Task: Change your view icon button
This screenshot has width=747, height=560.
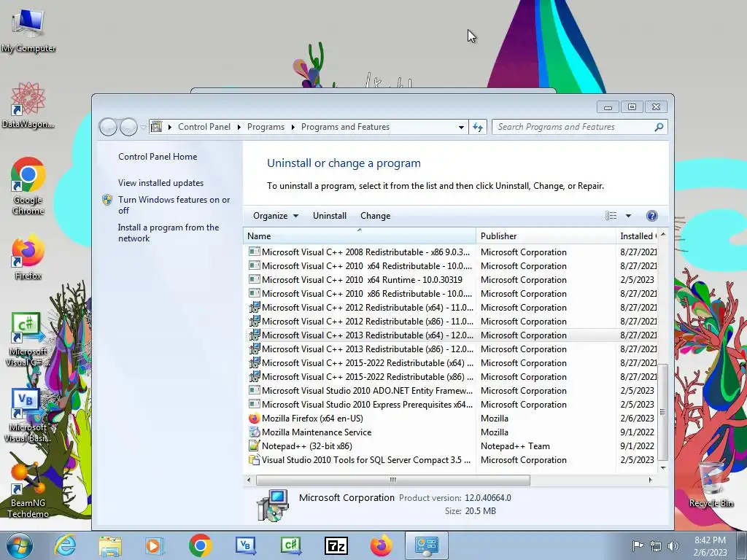Action: (611, 216)
